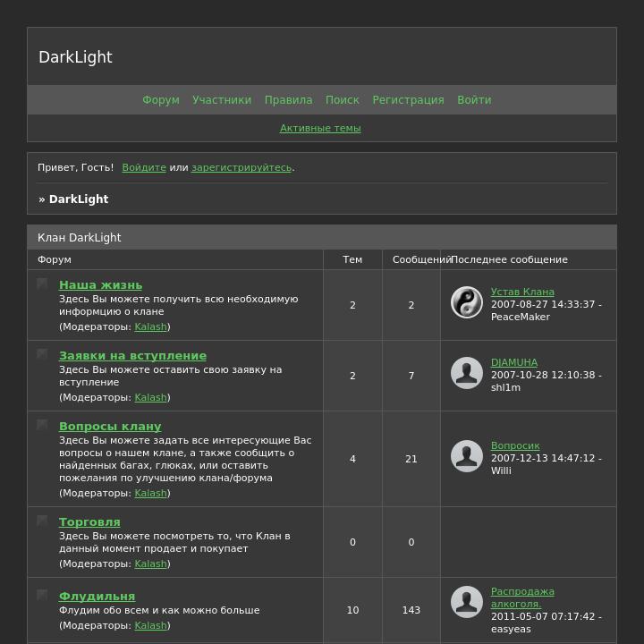Click moderator Kalash under Заявки на вступление

pos(151,397)
